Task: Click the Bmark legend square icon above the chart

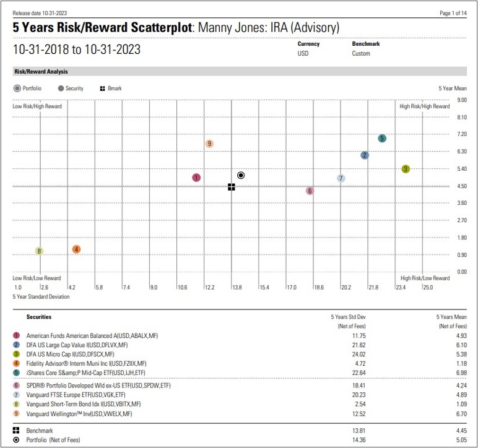Action: pos(102,88)
